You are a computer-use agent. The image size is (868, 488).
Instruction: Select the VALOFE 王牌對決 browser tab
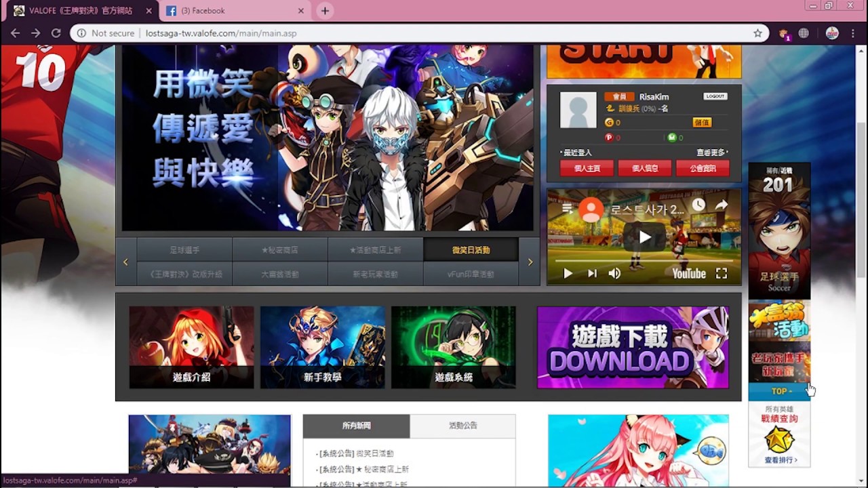80,11
